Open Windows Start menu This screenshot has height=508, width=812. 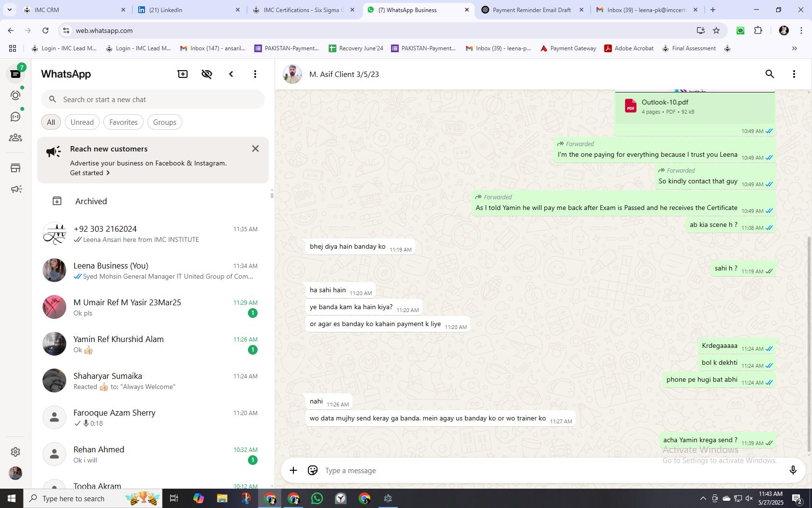click(x=12, y=498)
